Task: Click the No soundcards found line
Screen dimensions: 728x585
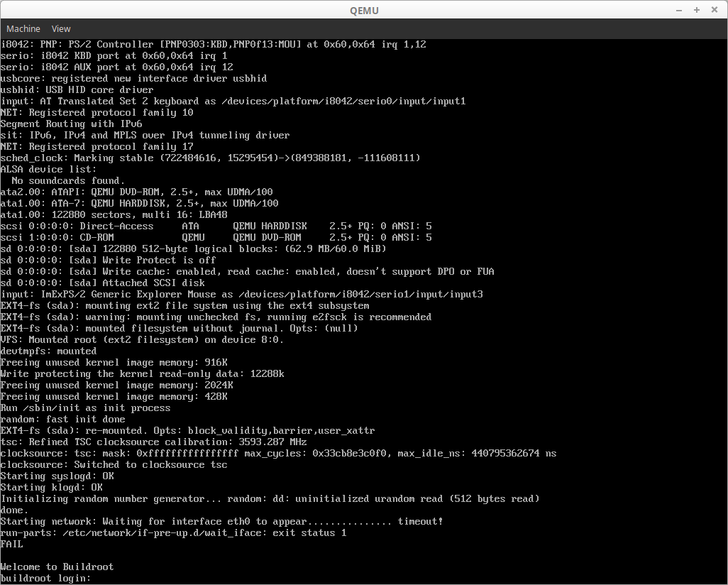Action: coord(68,181)
